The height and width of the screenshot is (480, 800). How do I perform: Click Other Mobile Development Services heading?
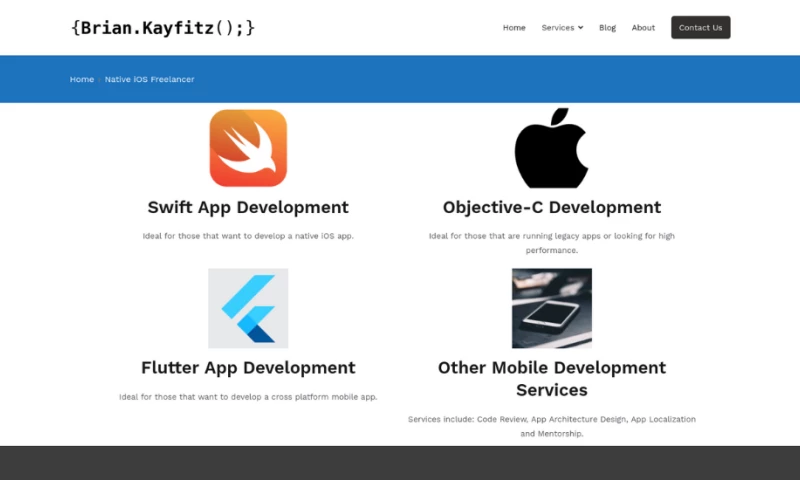point(551,379)
